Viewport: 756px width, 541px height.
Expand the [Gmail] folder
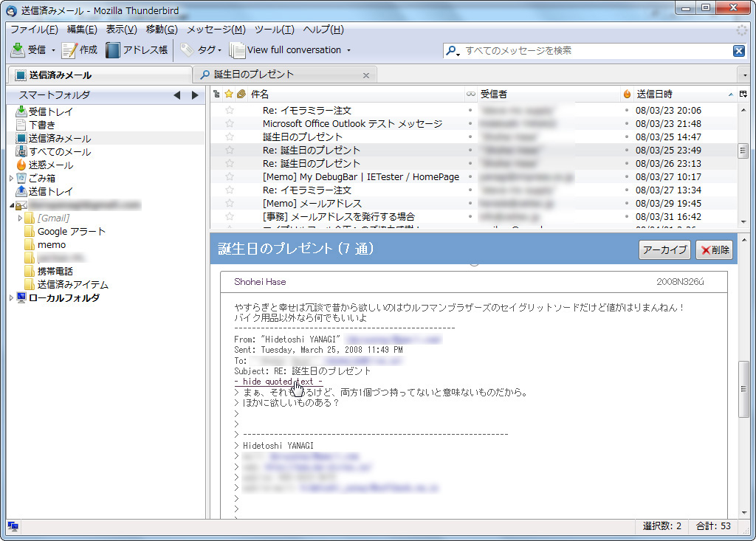point(20,218)
